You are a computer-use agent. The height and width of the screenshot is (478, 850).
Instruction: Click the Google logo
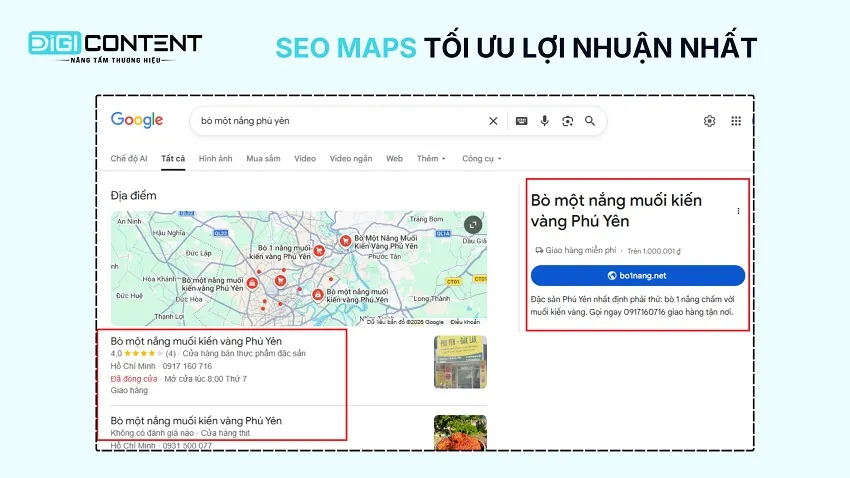pyautogui.click(x=137, y=120)
